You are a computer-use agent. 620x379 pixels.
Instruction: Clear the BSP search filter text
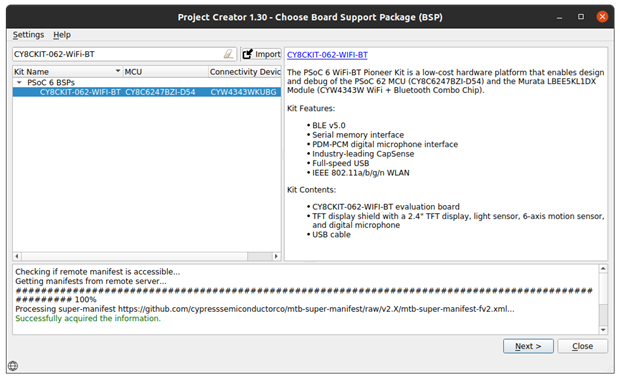[x=228, y=54]
